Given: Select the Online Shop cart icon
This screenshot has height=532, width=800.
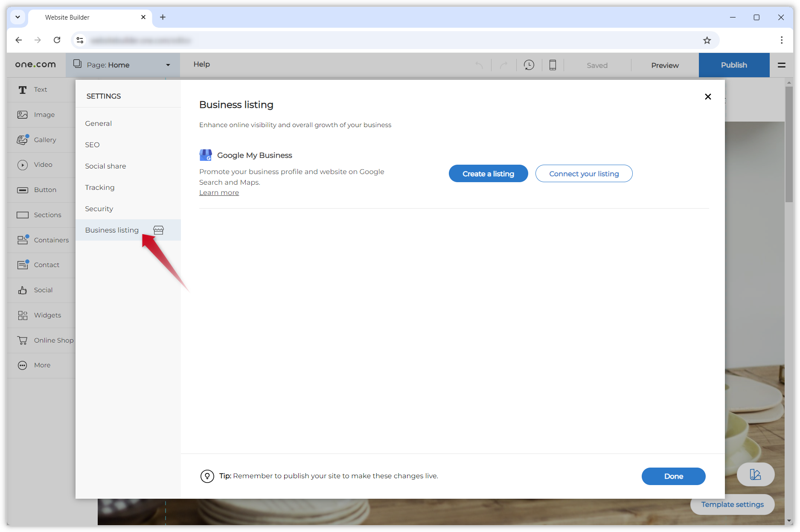Looking at the screenshot, I should (x=23, y=340).
